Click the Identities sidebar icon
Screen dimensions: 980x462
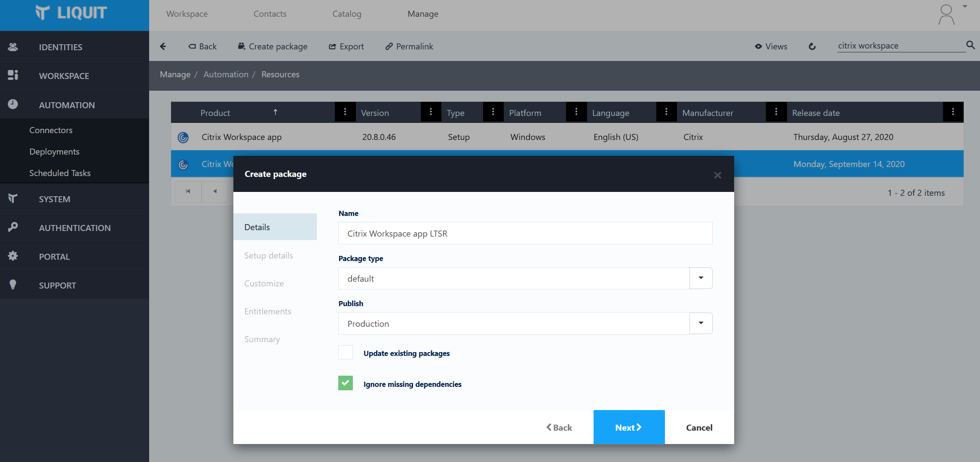[13, 47]
